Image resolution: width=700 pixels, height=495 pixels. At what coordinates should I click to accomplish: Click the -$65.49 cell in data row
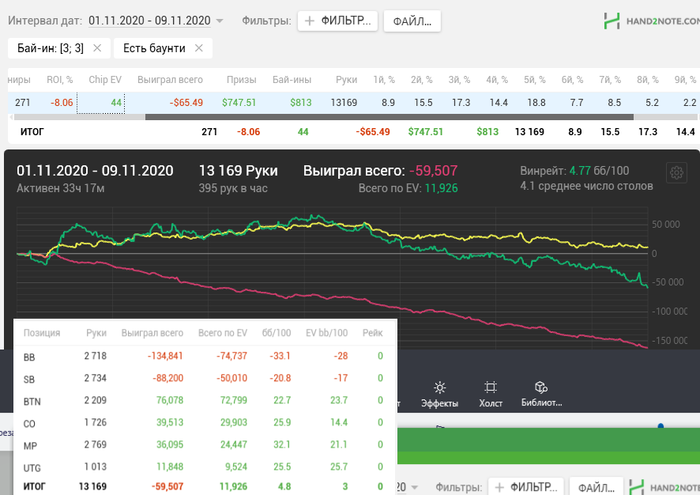(186, 103)
